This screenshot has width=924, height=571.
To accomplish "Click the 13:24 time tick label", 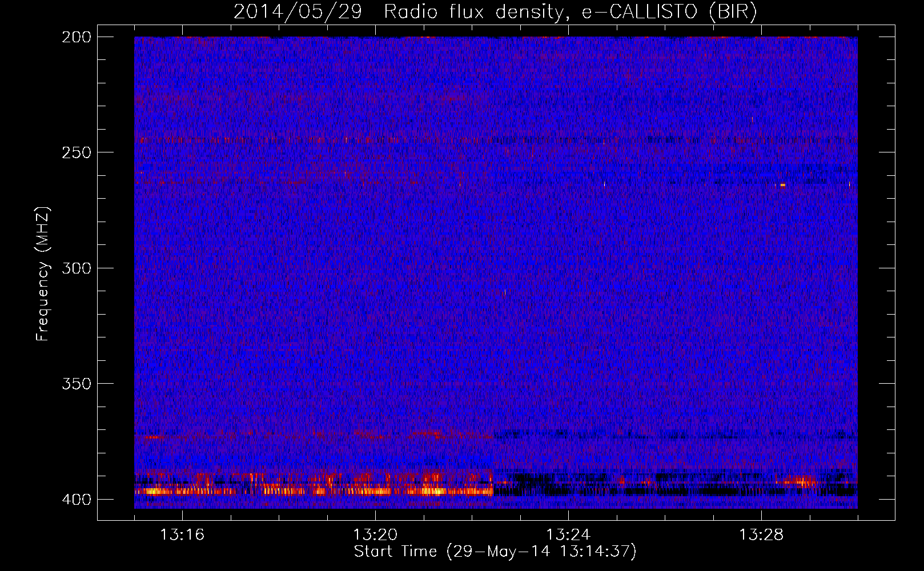I will (568, 535).
